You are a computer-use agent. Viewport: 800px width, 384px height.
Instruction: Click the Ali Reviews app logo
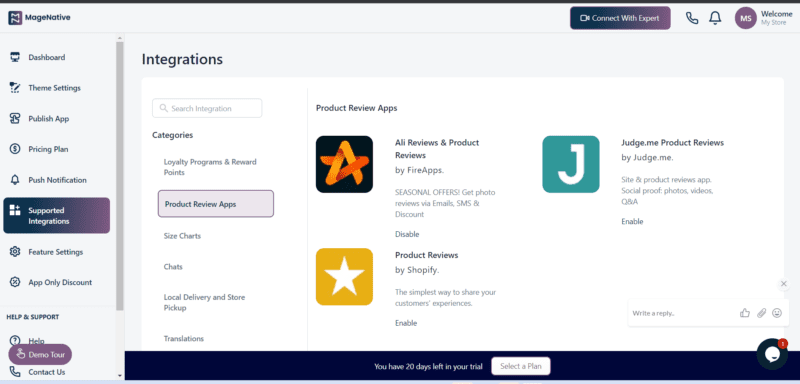(344, 164)
